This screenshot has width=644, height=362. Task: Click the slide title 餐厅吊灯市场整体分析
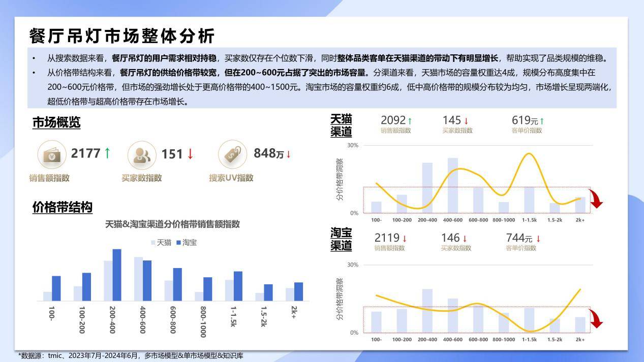pos(122,36)
